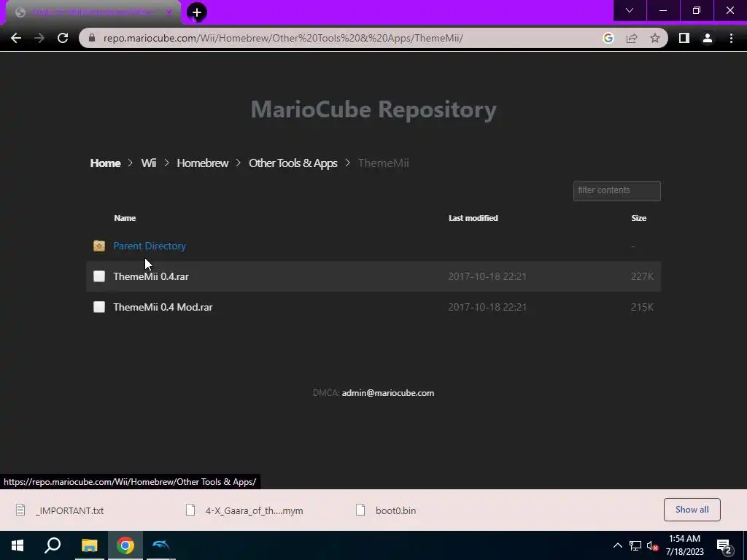Viewport: 747px width, 560px height.
Task: Bookmark this page with star icon
Action: tap(655, 38)
